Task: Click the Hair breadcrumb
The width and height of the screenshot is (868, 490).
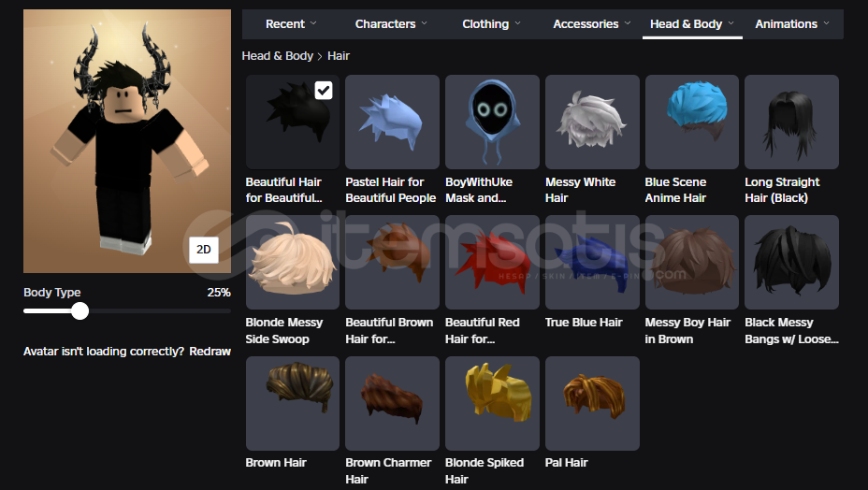Action: click(339, 56)
